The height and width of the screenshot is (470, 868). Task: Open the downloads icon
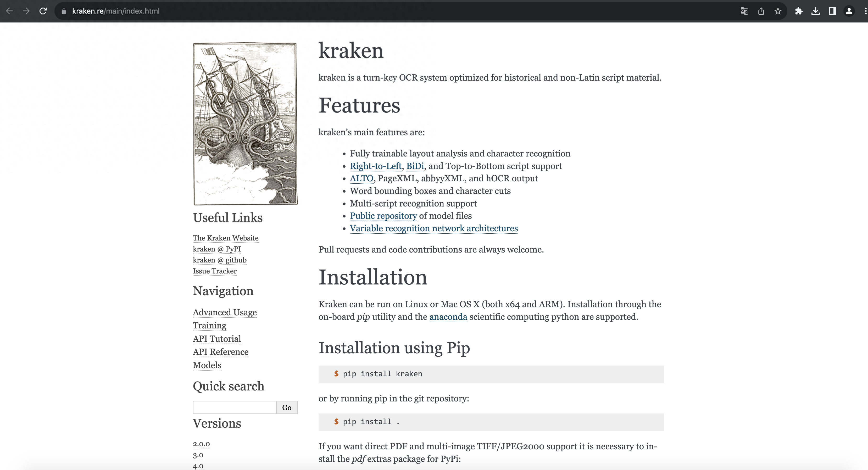pyautogui.click(x=815, y=11)
